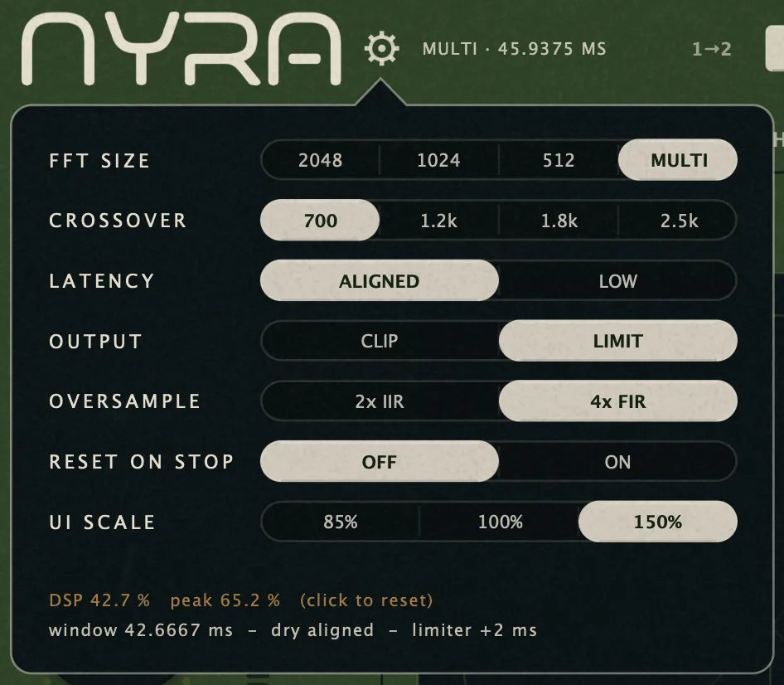Viewport: 784px width, 685px height.
Task: Select 2x IIR oversampling
Action: pyautogui.click(x=380, y=401)
